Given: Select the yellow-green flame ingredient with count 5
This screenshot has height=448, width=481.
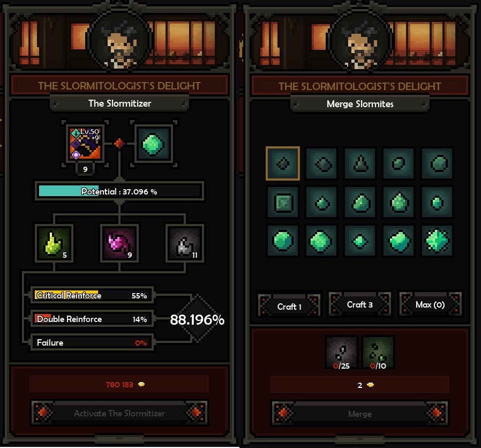Looking at the screenshot, I should click(54, 243).
